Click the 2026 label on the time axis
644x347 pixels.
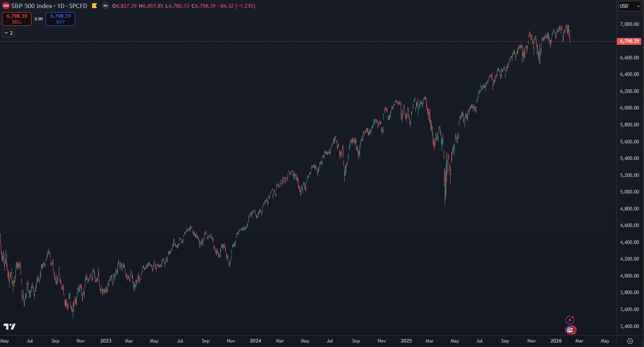(x=556, y=341)
